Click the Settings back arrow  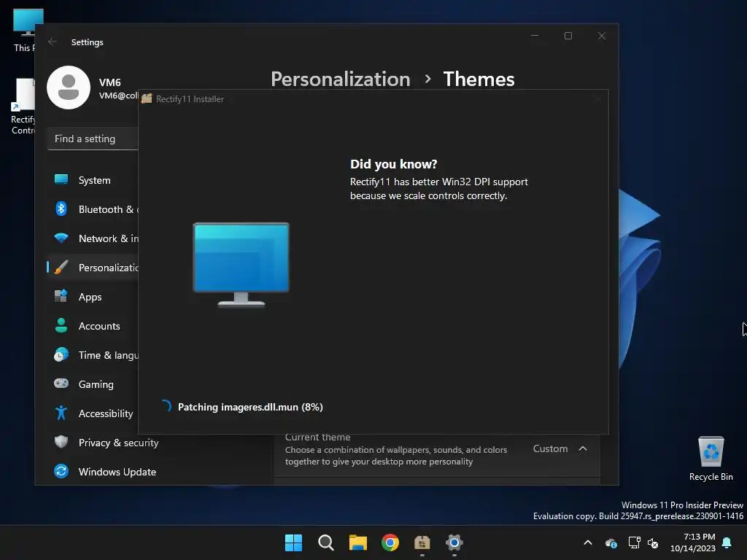tap(53, 42)
